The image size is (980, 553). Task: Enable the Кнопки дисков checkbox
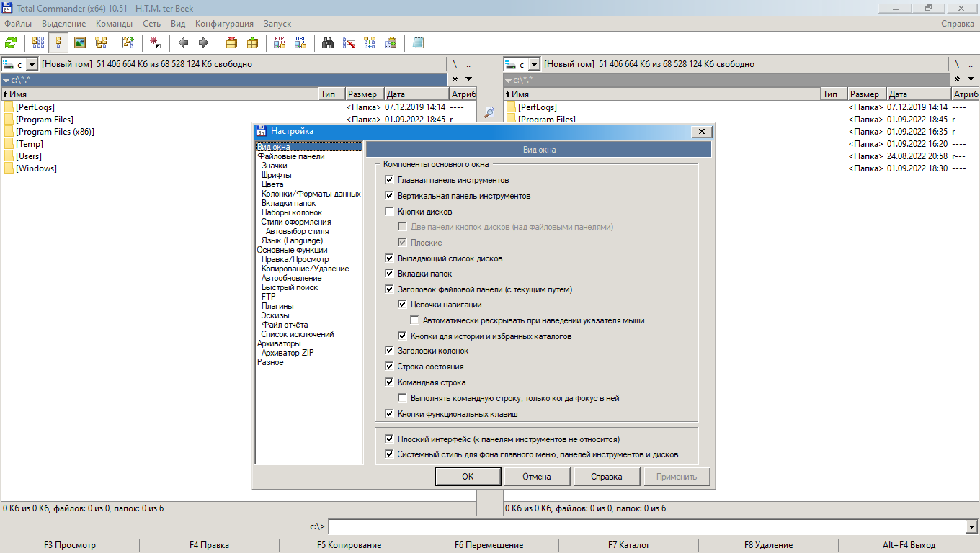(390, 212)
